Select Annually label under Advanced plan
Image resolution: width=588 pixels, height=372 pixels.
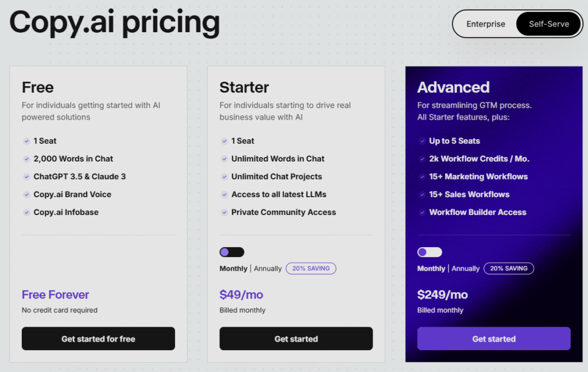tap(465, 269)
